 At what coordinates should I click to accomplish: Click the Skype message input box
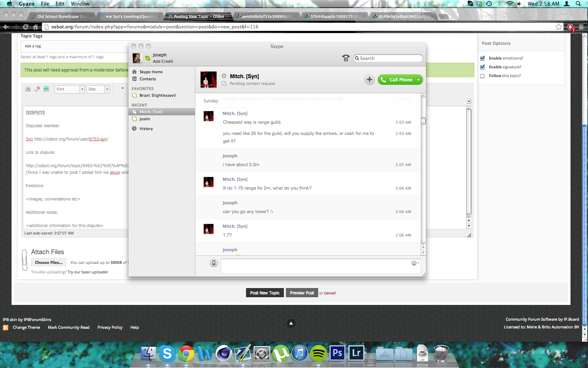point(320,266)
